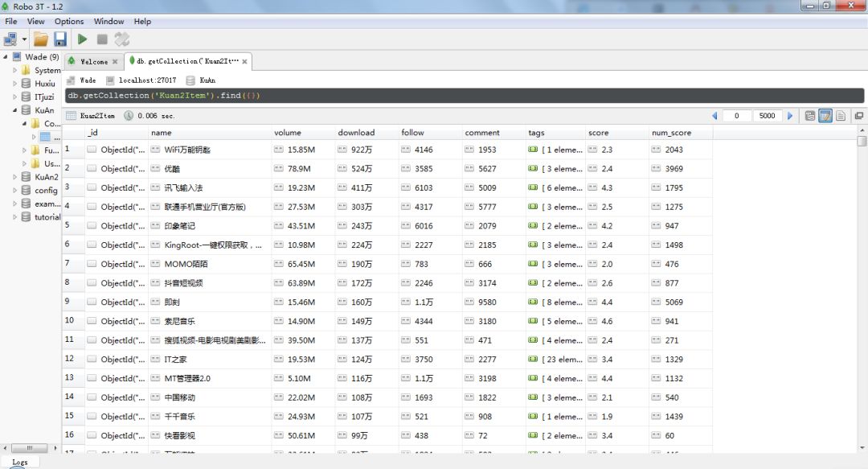Image resolution: width=868 pixels, height=469 pixels.
Task: Run the query with the green play button
Action: 83,39
